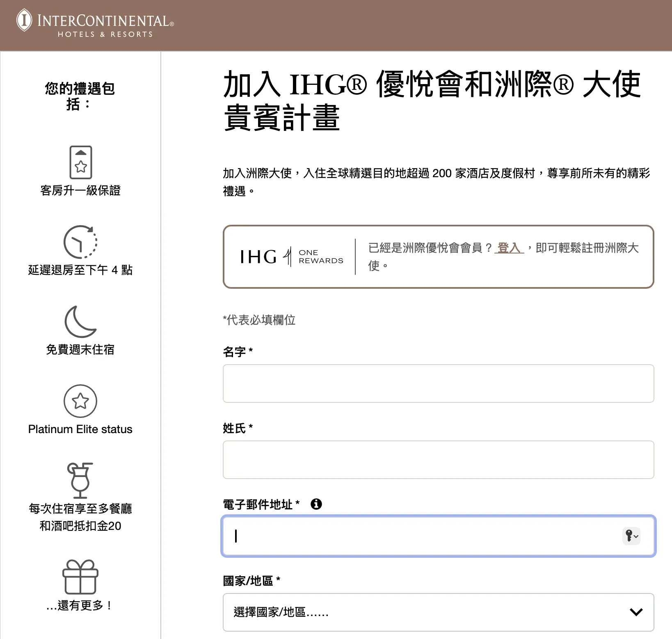Click the late checkout clock icon

[x=80, y=242]
